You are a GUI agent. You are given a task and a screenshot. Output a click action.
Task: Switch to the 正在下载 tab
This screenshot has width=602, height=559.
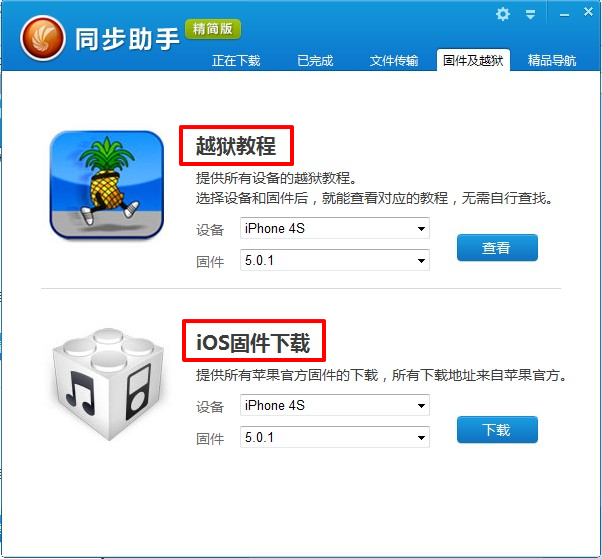coord(236,61)
